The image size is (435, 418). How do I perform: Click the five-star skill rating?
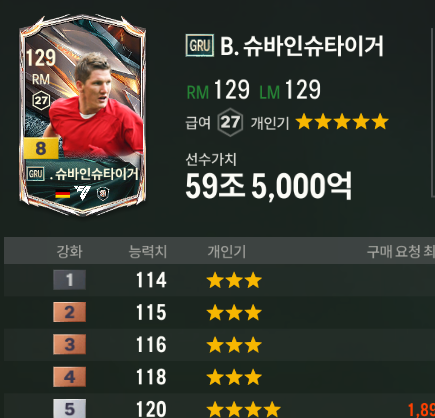coord(342,122)
